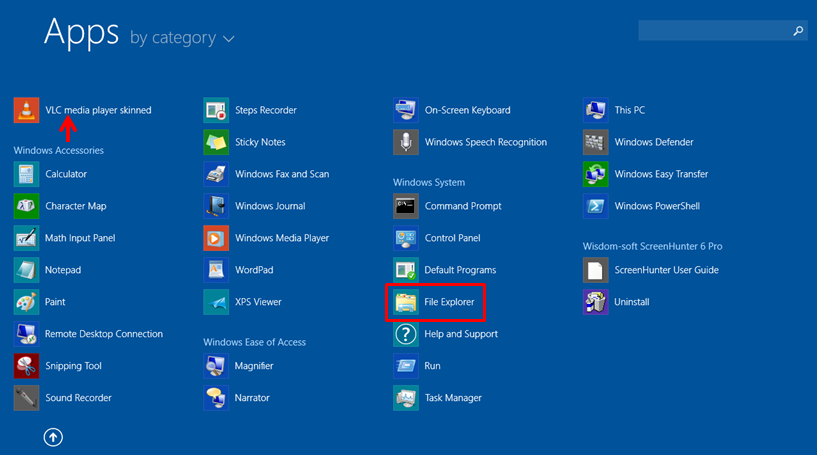Open Sound Recorder icon
This screenshot has height=455, width=817.
26,398
